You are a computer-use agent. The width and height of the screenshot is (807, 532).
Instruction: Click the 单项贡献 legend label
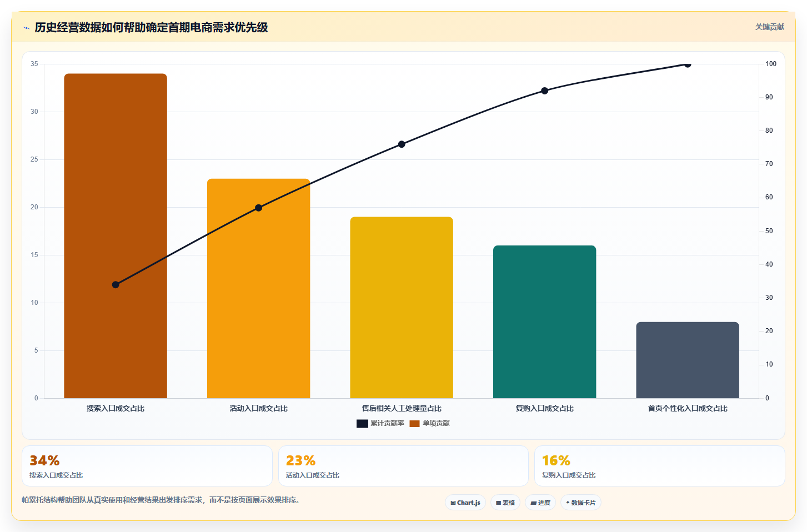coord(436,423)
